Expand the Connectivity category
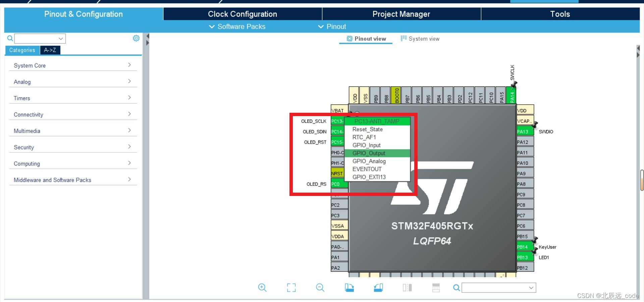Image resolution: width=644 pixels, height=302 pixels. 73,114
